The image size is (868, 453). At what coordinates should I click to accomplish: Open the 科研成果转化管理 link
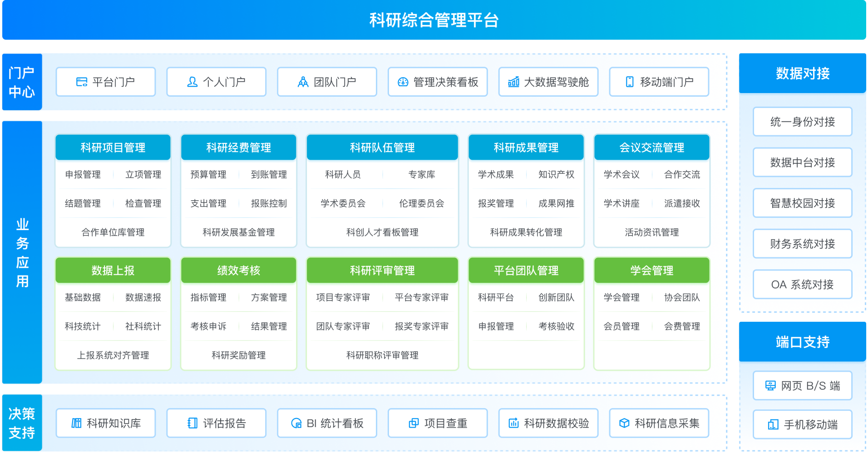click(x=526, y=232)
